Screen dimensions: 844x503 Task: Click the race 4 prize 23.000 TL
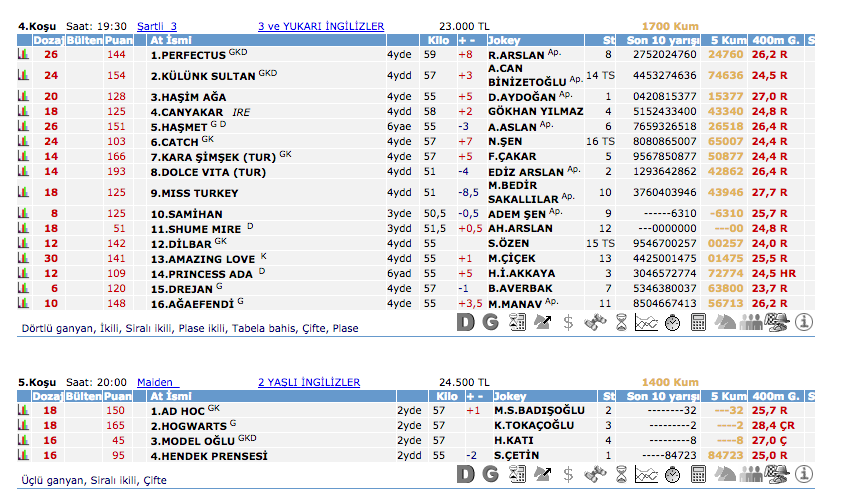tap(464, 26)
